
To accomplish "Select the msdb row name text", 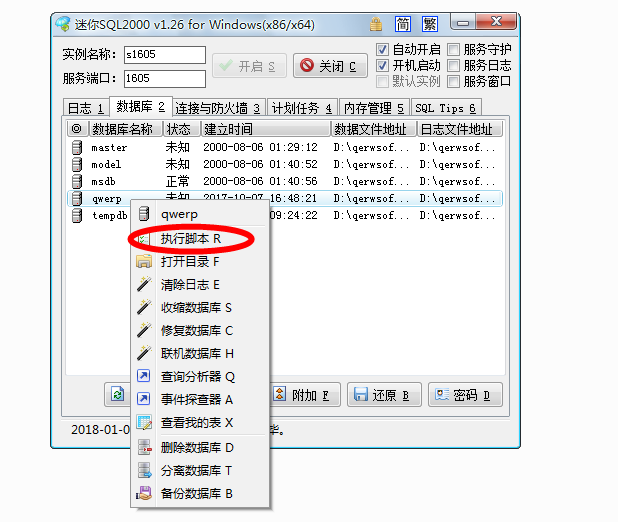I will (103, 182).
